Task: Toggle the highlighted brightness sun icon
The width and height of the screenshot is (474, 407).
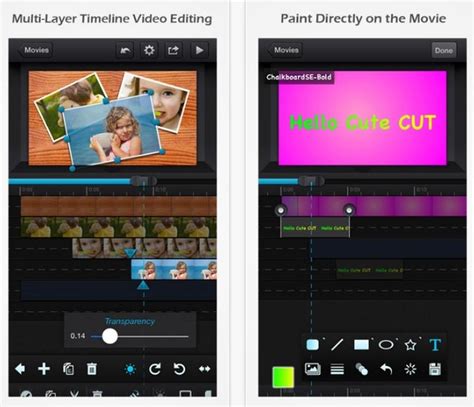Action: click(x=130, y=369)
